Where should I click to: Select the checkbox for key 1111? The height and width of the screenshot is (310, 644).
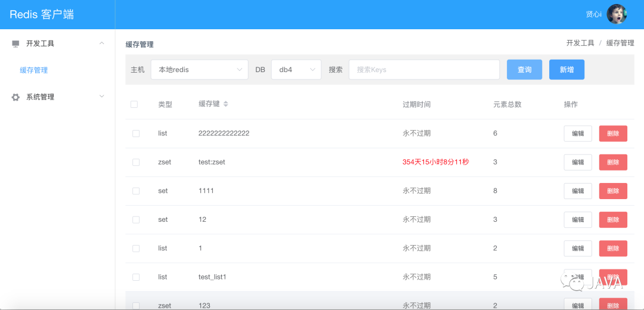[136, 191]
